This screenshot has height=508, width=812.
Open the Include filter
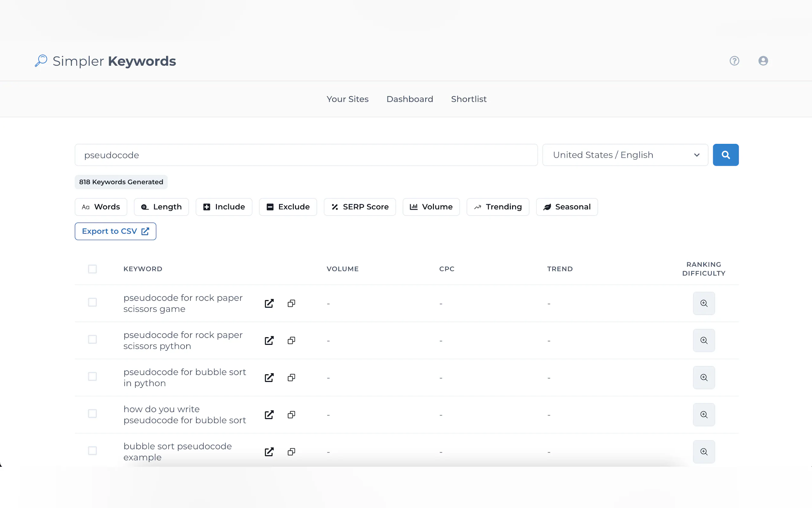point(224,207)
